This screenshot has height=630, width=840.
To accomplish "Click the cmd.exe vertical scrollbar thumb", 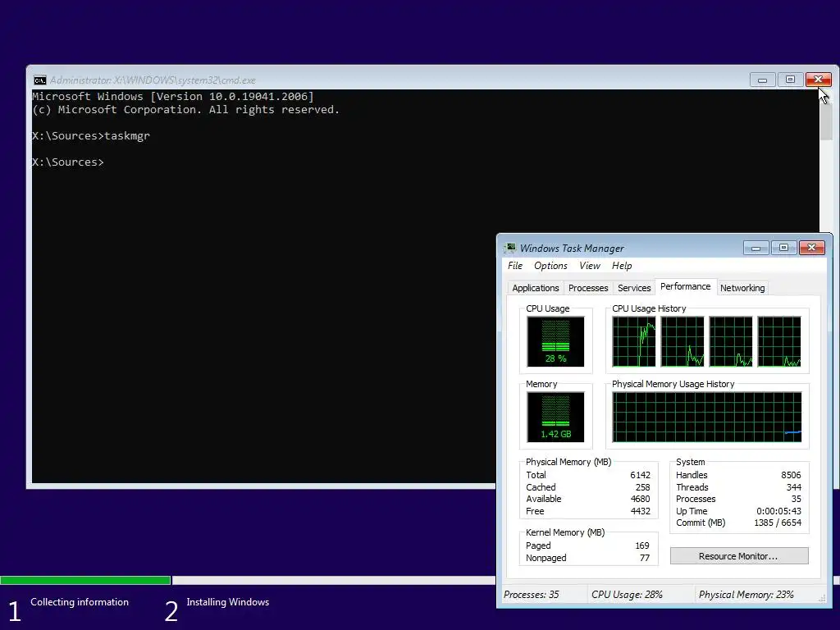I will [825, 121].
